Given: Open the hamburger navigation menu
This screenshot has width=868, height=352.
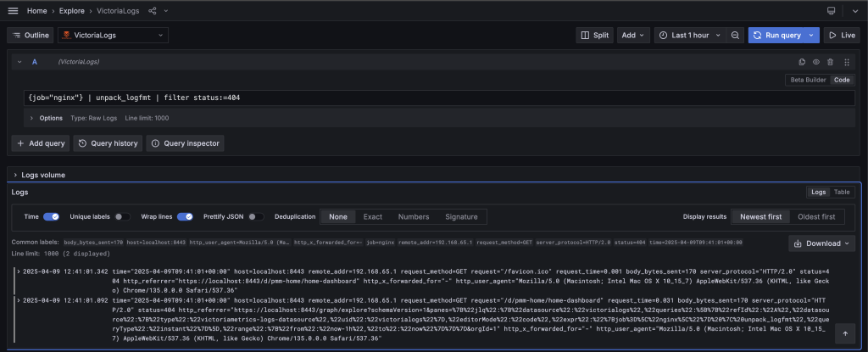Looking at the screenshot, I should click(x=13, y=11).
